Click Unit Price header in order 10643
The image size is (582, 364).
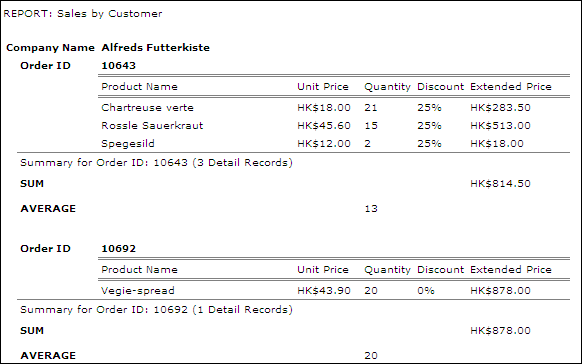click(323, 86)
